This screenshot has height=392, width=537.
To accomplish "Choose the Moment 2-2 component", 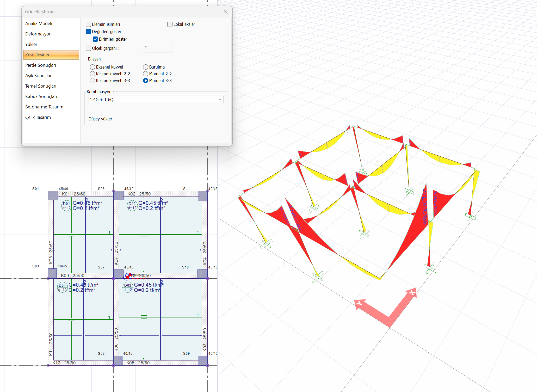I will [x=146, y=74].
